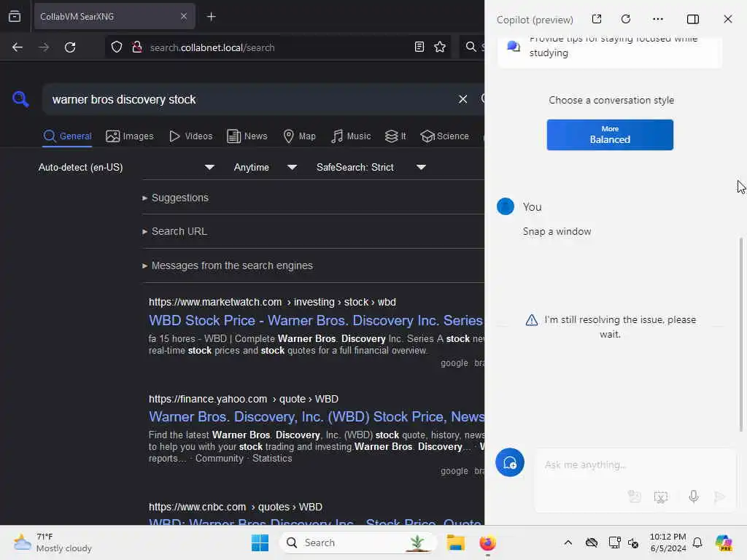Open Copilot link in new tab icon
747x560 pixels.
coord(597,19)
